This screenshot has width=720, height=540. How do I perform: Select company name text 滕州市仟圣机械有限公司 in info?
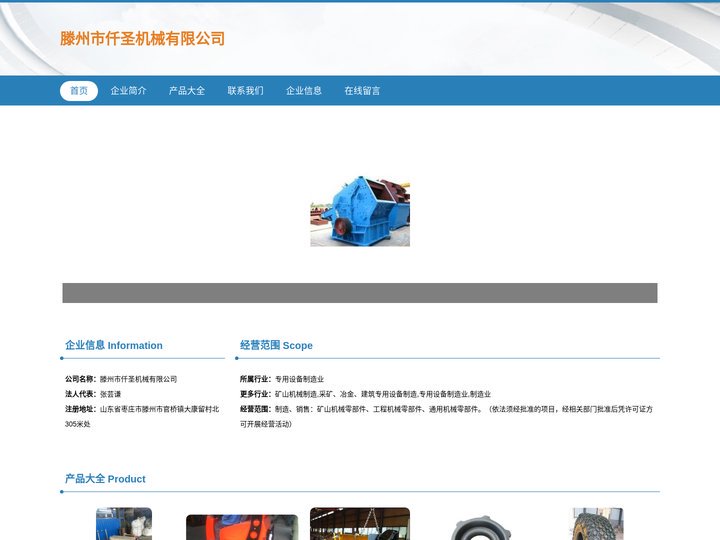(138, 379)
